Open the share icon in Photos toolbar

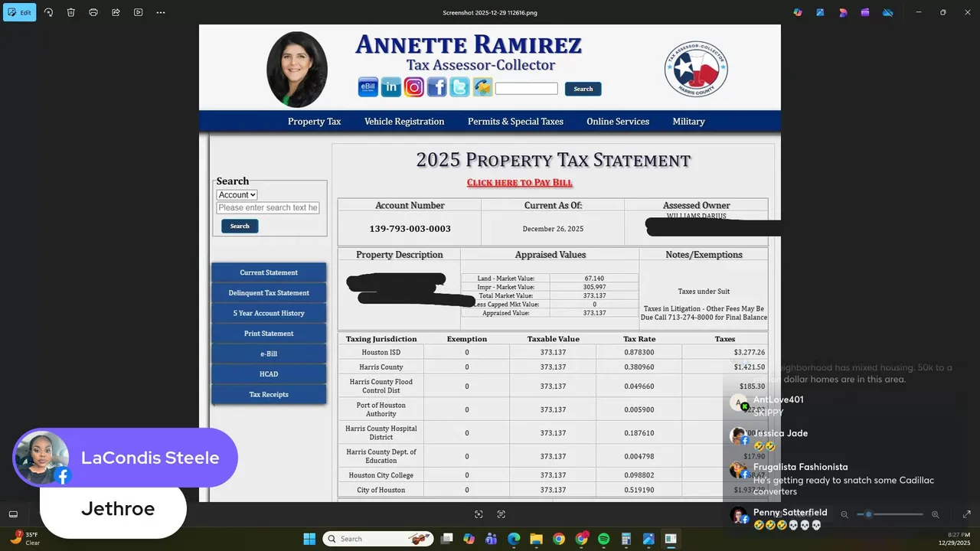pyautogui.click(x=116, y=12)
